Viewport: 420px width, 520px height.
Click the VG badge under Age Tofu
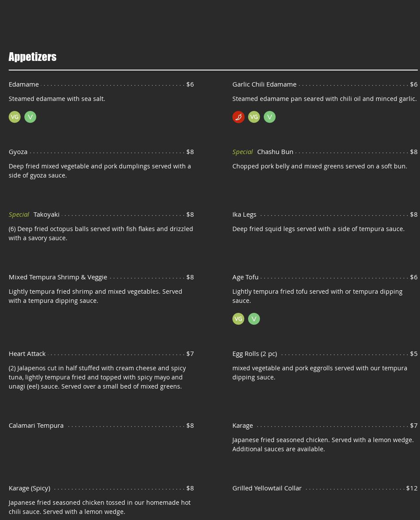[238, 319]
